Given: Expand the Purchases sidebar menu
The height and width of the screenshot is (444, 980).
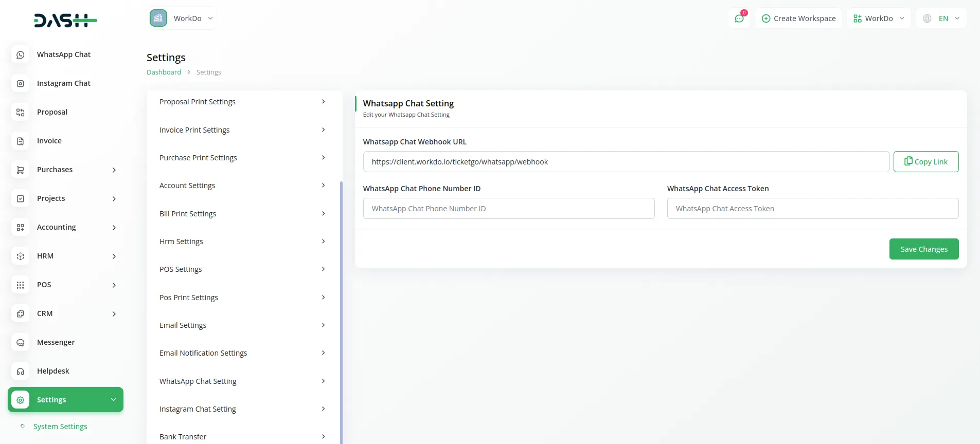Looking at the screenshot, I should point(114,170).
